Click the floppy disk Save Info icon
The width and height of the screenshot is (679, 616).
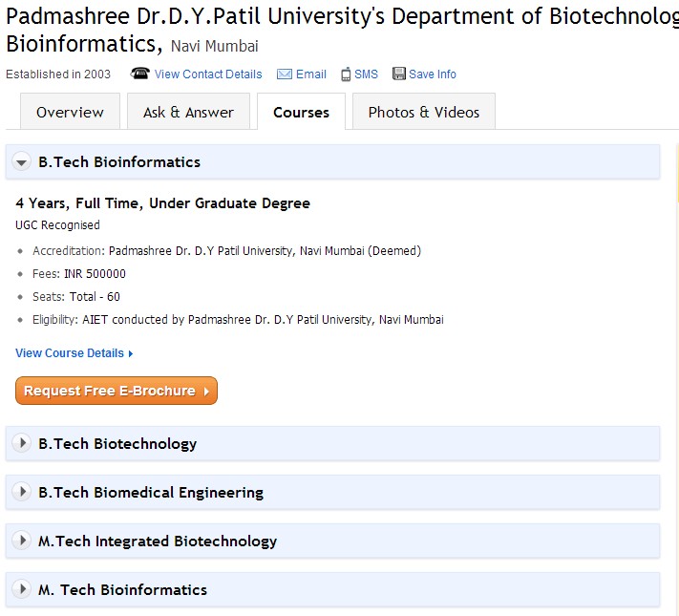pyautogui.click(x=399, y=74)
